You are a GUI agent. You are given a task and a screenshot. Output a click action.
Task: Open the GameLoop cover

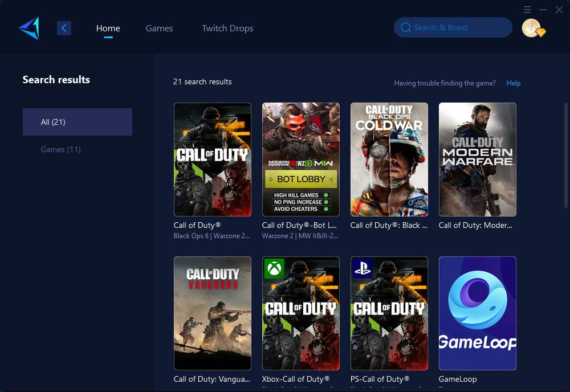click(477, 313)
